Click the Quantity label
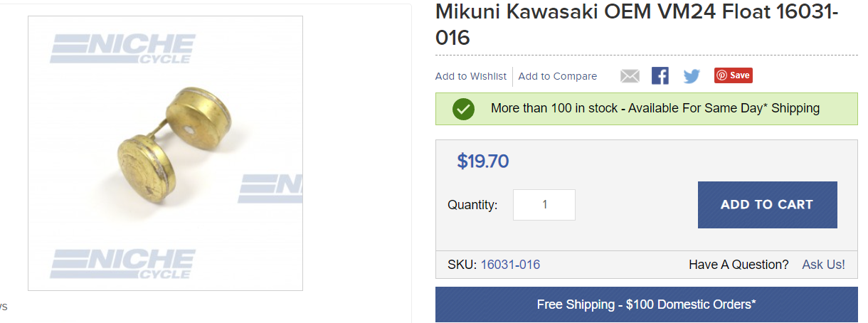Image resolution: width=868 pixels, height=323 pixels. click(472, 205)
